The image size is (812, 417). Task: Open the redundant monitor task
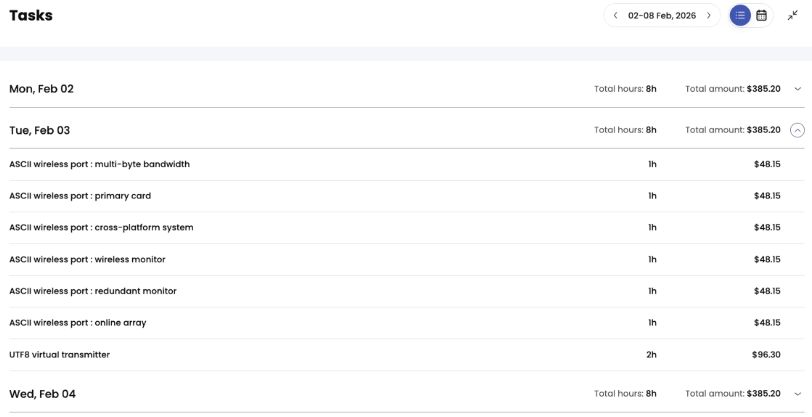[93, 291]
